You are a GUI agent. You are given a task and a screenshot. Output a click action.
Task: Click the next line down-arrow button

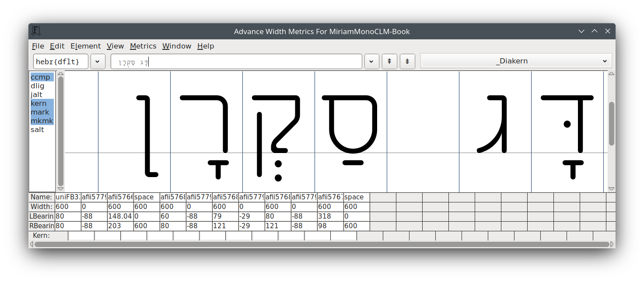tap(407, 61)
